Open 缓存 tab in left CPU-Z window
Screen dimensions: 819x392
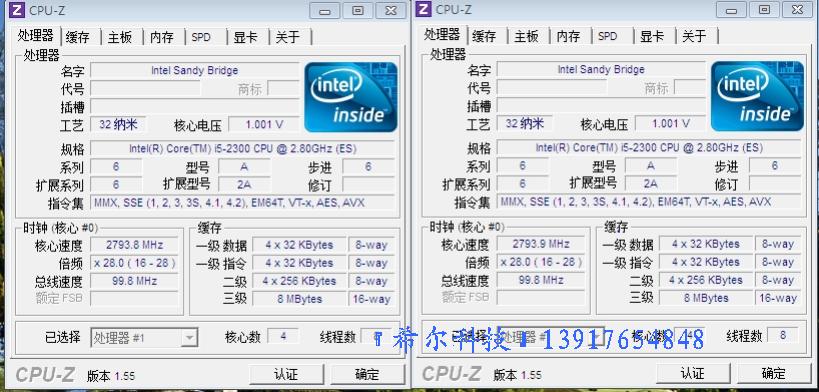pos(78,37)
